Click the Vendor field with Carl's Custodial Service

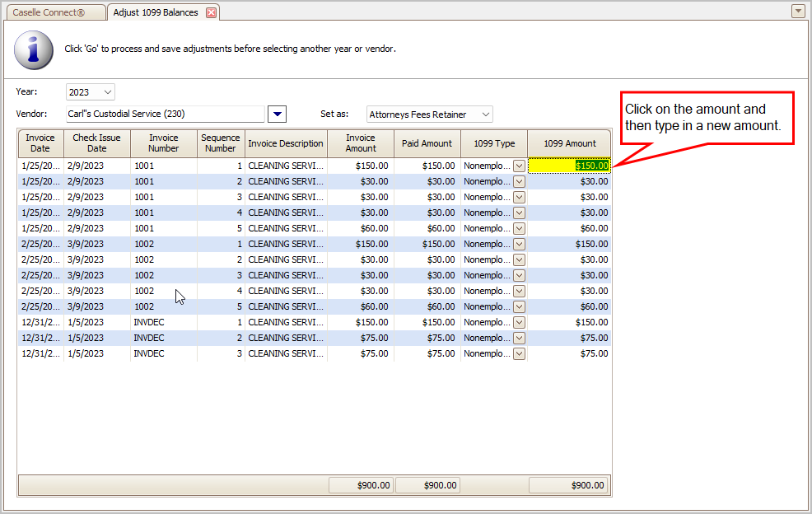[165, 114]
